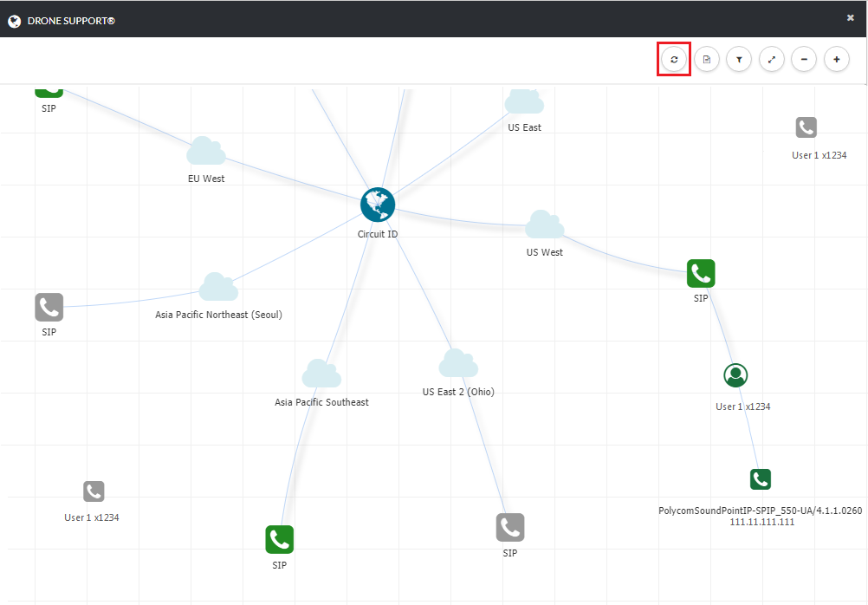Select the EU West cloud node
The width and height of the screenshot is (868, 605).
[x=206, y=152]
